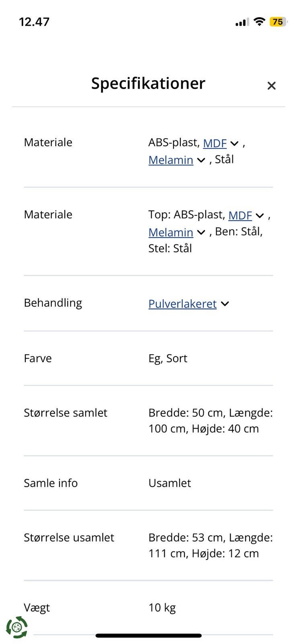Expand the chevron beside Melamin before ', Stål'
The width and height of the screenshot is (297, 644).
click(x=201, y=160)
